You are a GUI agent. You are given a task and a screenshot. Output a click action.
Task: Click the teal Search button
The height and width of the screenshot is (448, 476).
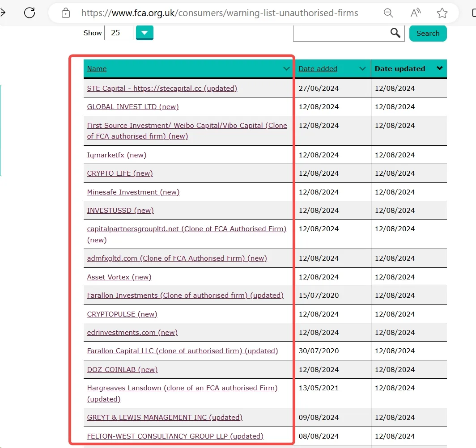[x=428, y=34]
